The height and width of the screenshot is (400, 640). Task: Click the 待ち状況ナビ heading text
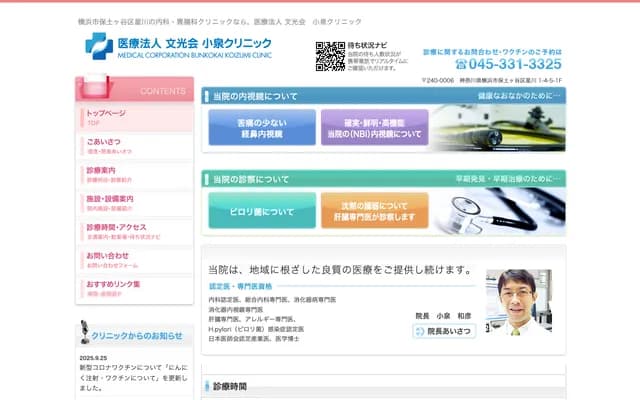[x=367, y=45]
